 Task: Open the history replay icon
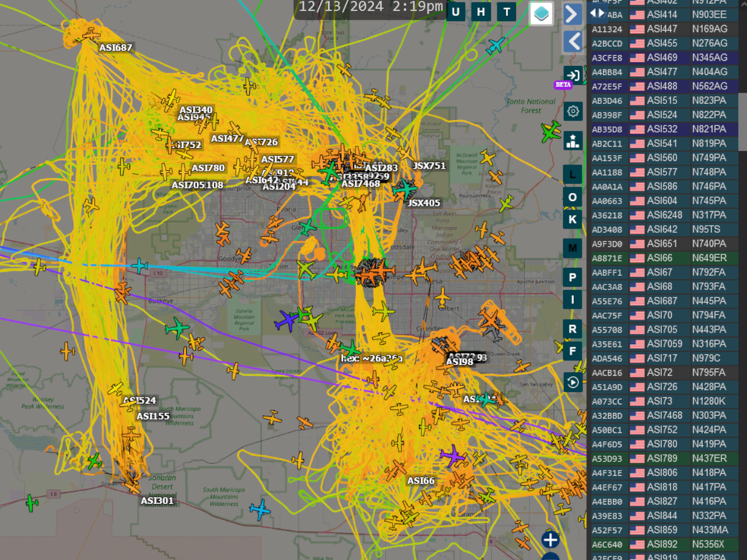click(573, 383)
